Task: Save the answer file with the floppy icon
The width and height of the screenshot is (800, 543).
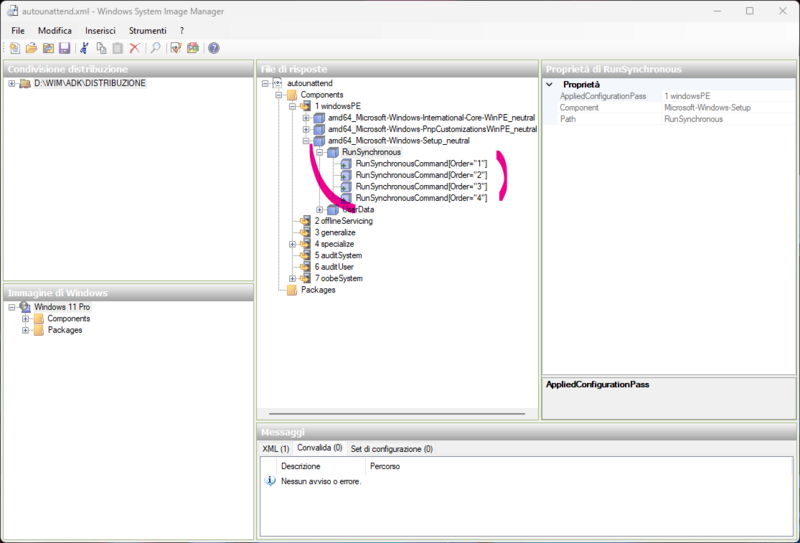Action: point(64,48)
